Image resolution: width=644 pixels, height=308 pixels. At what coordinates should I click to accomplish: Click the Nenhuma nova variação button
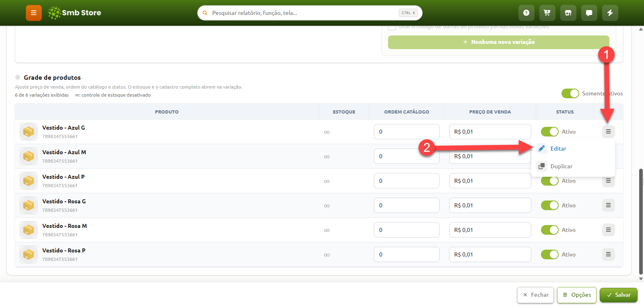point(498,42)
